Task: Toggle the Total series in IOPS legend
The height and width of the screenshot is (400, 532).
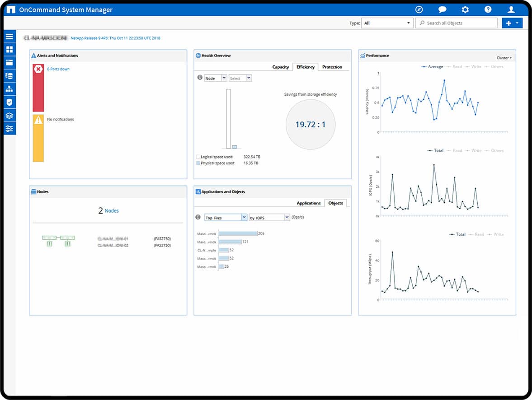Action: (x=435, y=150)
